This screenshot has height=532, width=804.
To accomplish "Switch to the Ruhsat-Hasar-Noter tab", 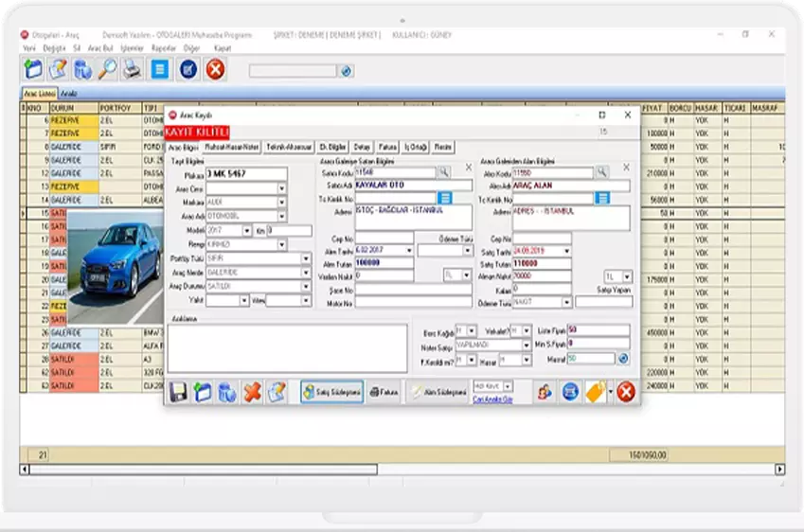I will (231, 147).
